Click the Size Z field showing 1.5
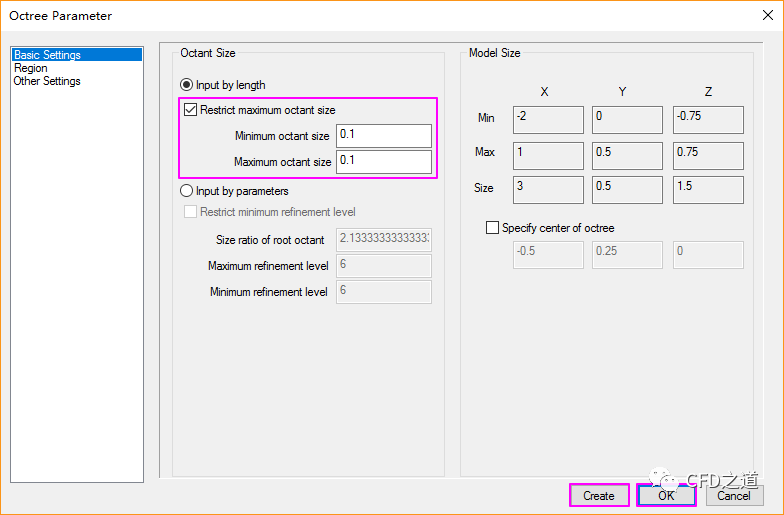The width and height of the screenshot is (784, 515). pos(708,190)
